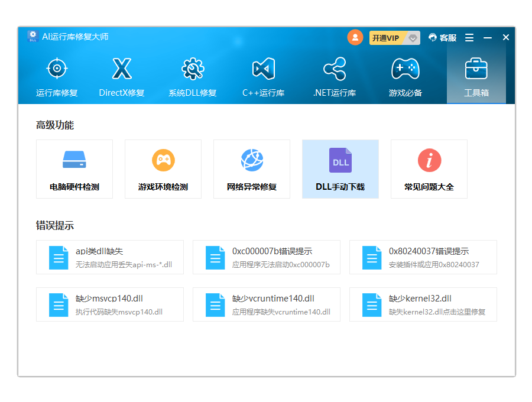Open the 运行库修复 target icon tab
This screenshot has height=402, width=532.
(57, 69)
